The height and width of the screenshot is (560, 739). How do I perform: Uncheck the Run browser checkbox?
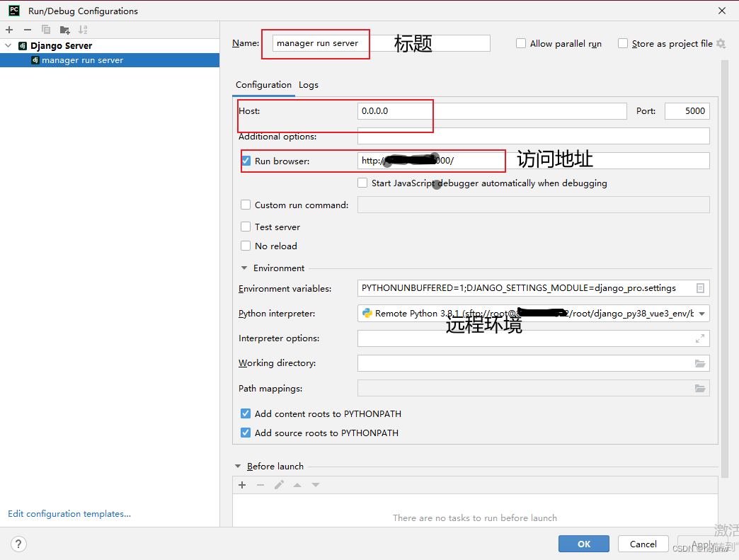point(246,161)
